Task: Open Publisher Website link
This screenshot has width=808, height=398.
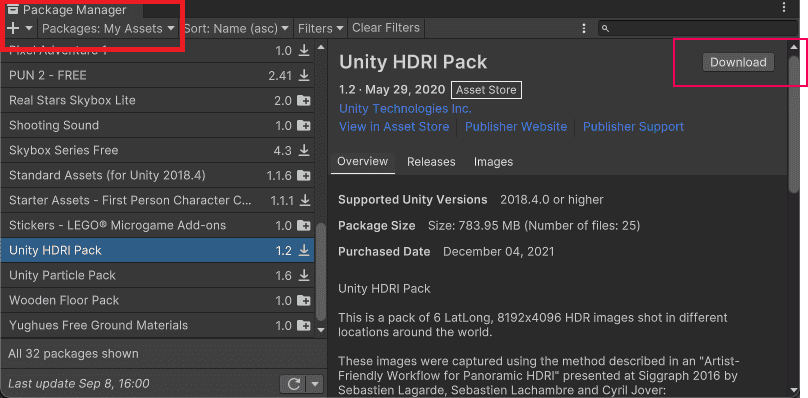Action: click(x=516, y=127)
